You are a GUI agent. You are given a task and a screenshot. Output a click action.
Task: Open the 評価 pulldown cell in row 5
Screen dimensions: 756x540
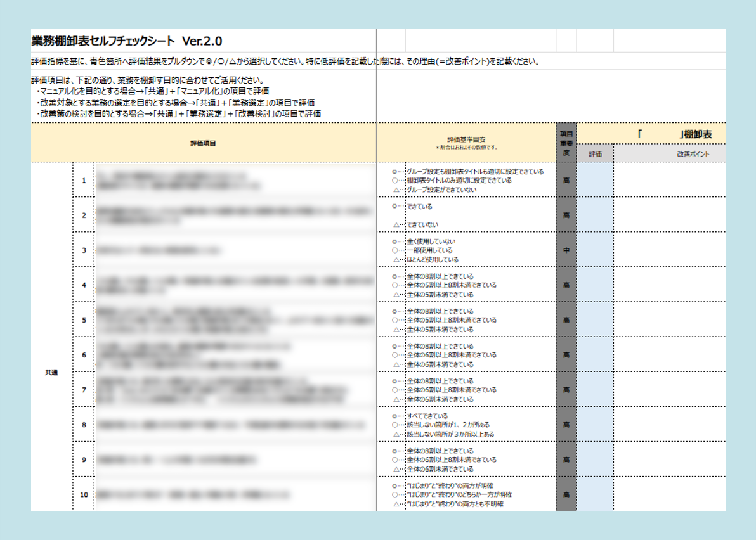click(x=595, y=320)
